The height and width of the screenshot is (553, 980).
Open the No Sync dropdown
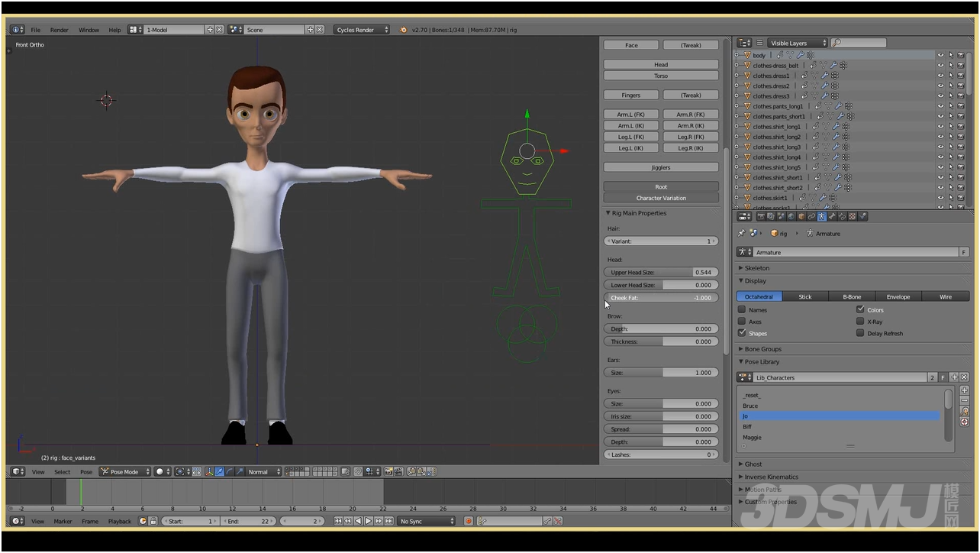(427, 521)
